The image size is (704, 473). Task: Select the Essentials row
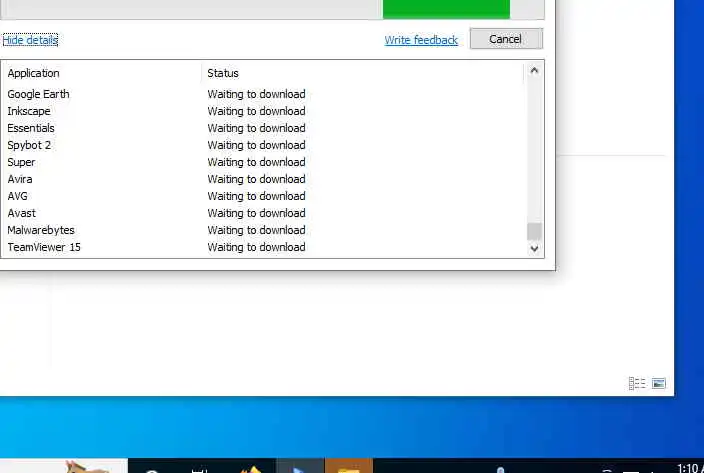[x=264, y=128]
